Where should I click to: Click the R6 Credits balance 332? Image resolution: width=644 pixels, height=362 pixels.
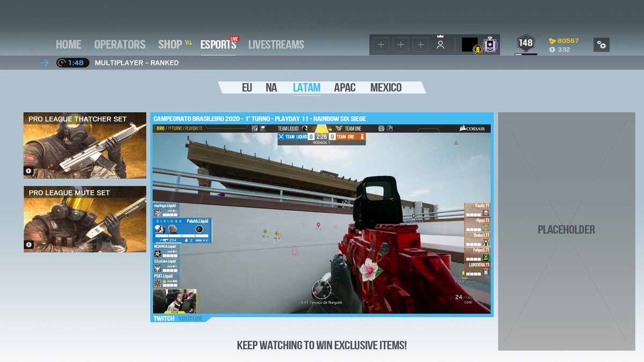[559, 49]
